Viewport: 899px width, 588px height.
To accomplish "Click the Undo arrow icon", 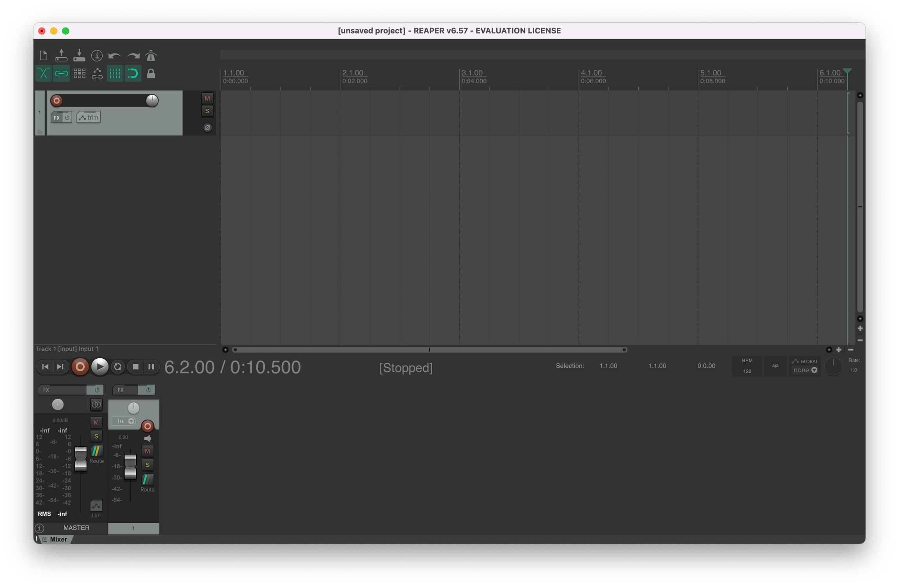I will coord(114,56).
